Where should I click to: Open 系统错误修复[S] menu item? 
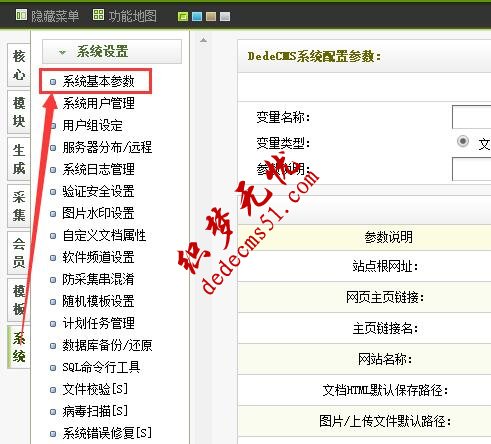click(x=107, y=433)
